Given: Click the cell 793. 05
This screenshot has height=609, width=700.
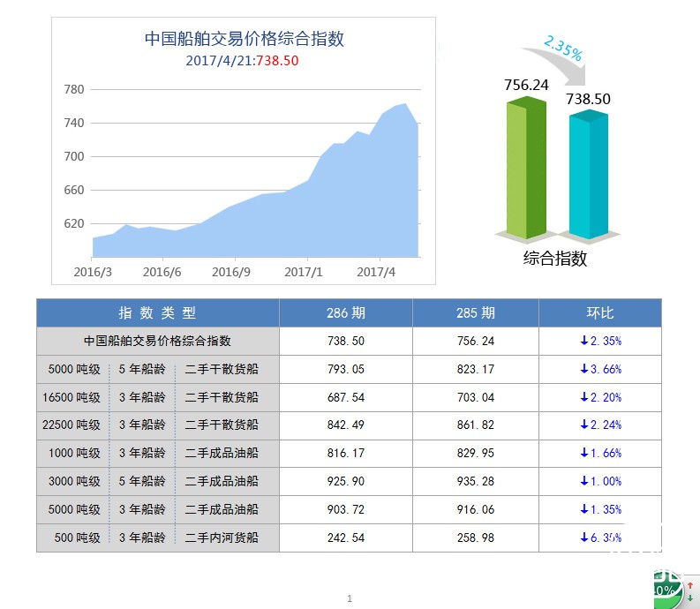Looking at the screenshot, I should click(x=346, y=369).
